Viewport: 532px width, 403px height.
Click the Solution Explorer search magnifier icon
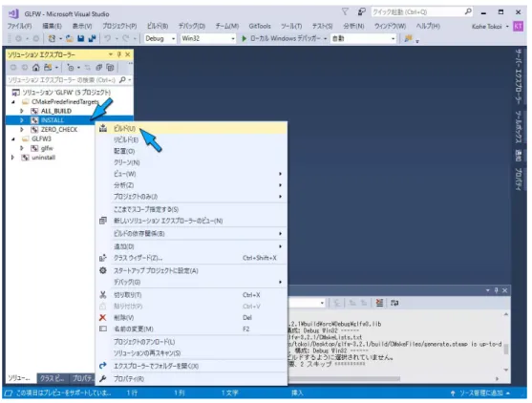click(122, 80)
